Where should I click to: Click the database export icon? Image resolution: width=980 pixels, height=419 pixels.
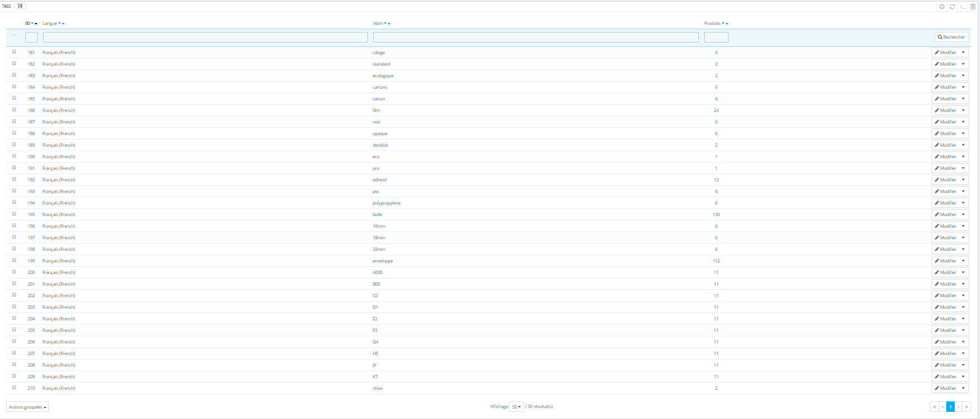pos(973,7)
